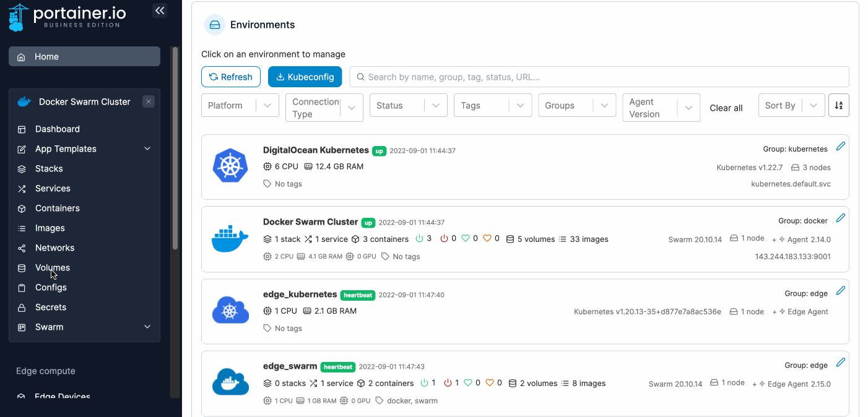Toggle the sort order direction icon
The height and width of the screenshot is (417, 868).
click(x=838, y=106)
